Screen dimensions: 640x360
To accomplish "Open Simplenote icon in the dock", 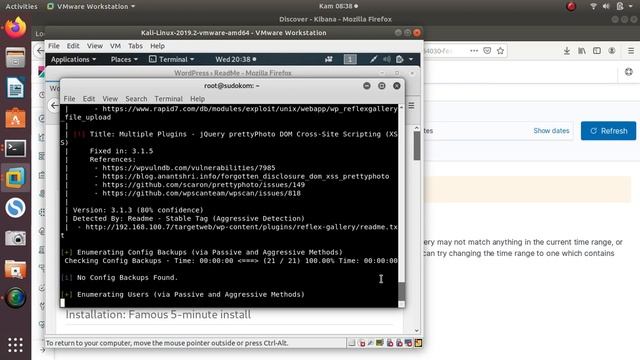I will tap(15, 208).
